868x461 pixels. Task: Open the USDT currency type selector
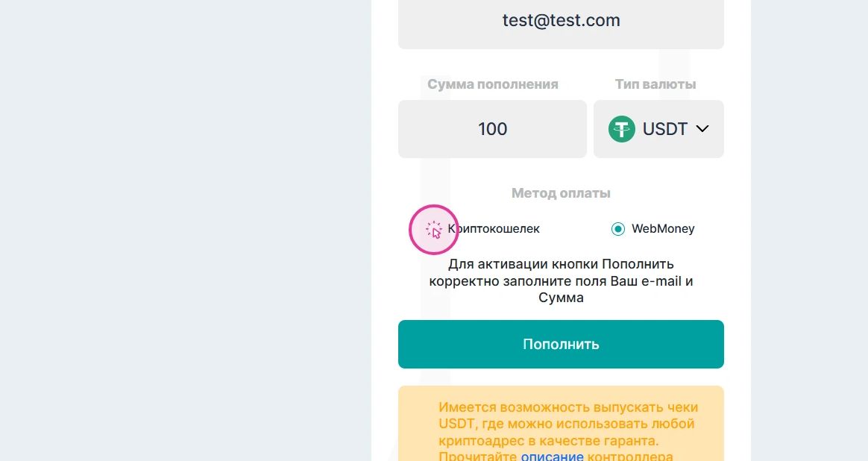pos(658,129)
